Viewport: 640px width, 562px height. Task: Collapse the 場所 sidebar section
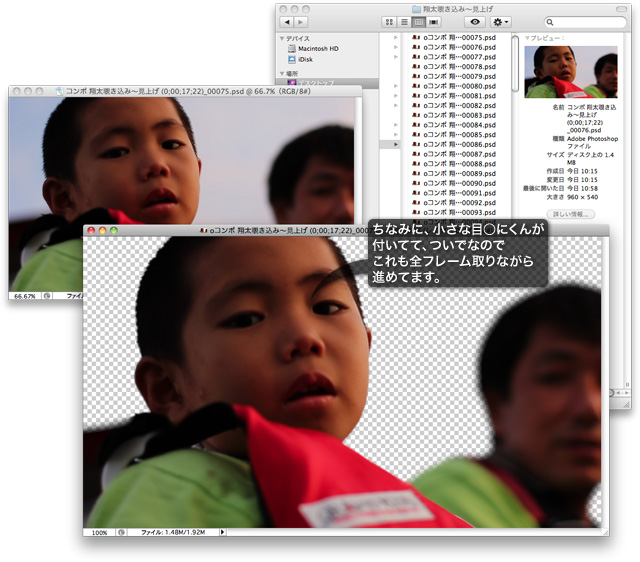pos(282,73)
